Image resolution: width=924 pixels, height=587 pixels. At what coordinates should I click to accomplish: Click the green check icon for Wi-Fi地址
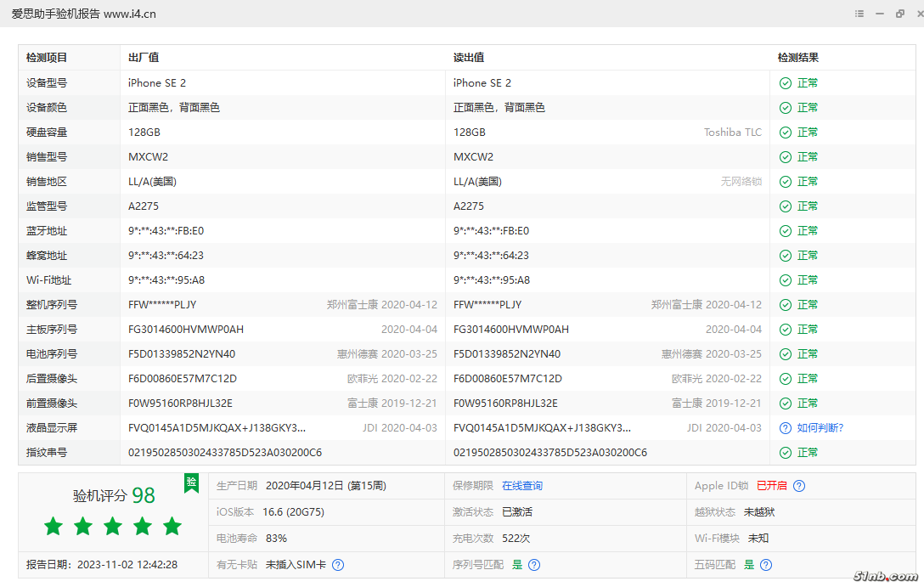(x=786, y=280)
